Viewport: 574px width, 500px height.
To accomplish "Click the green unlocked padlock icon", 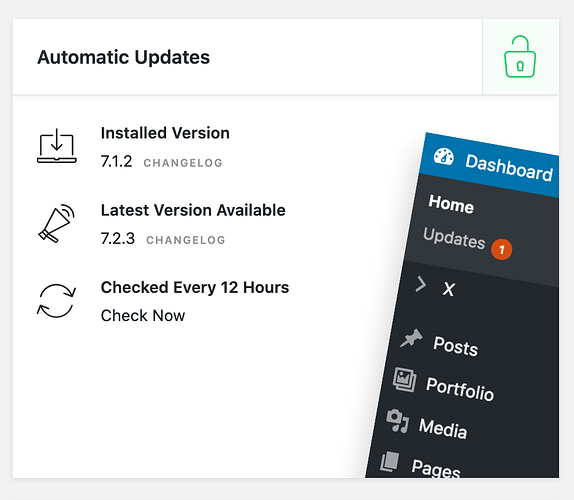I will coord(520,56).
